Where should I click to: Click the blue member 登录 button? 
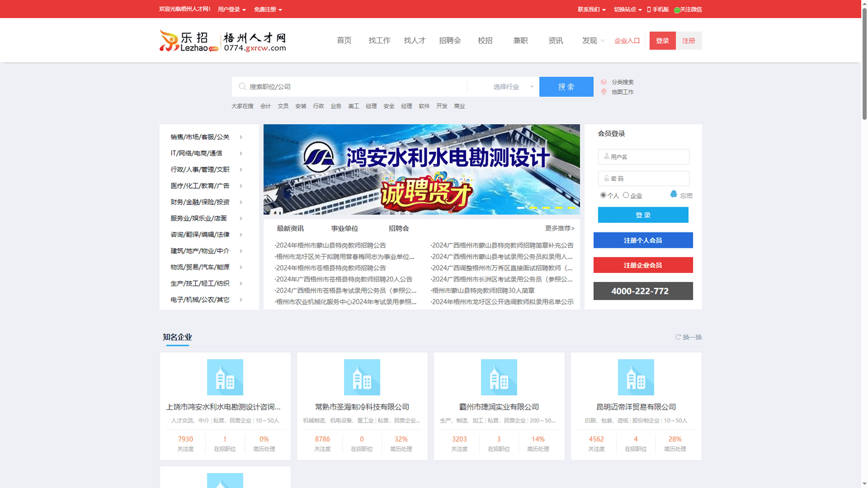(x=643, y=215)
